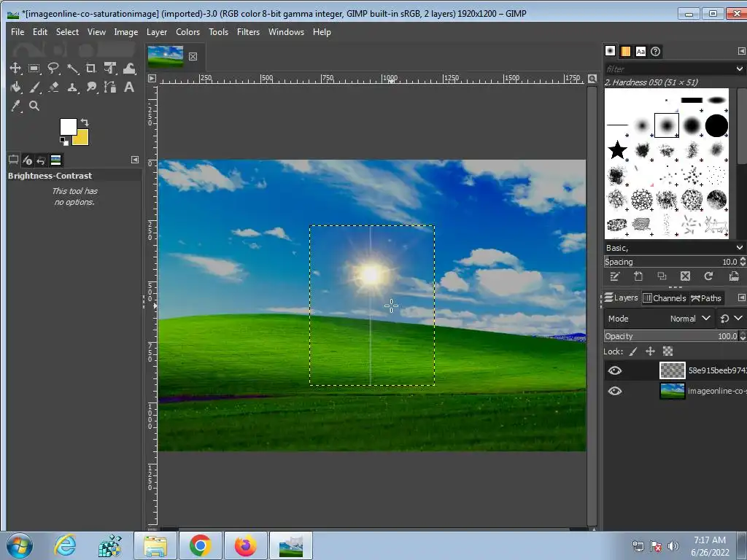Click the swap foreground/background colors arrow
747x560 pixels.
pos(85,122)
